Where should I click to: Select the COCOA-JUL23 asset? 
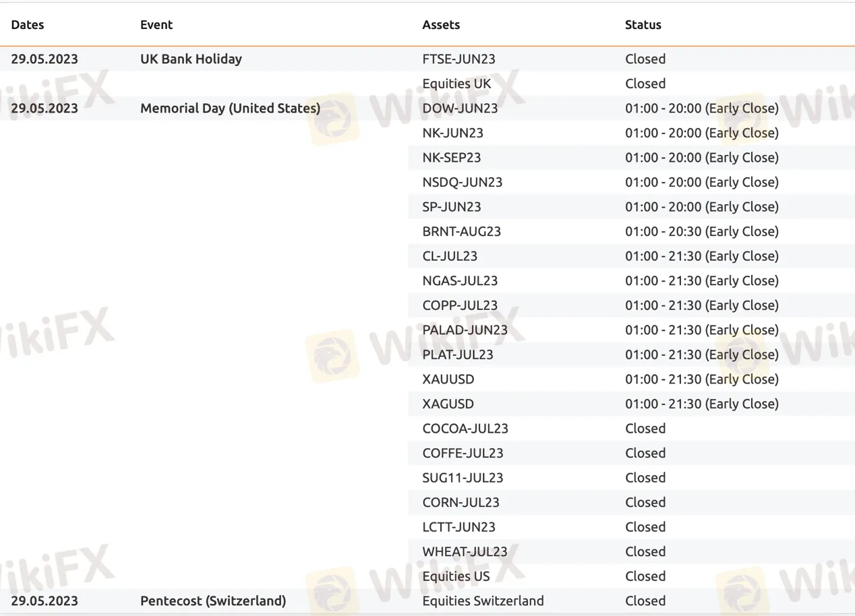coord(465,429)
